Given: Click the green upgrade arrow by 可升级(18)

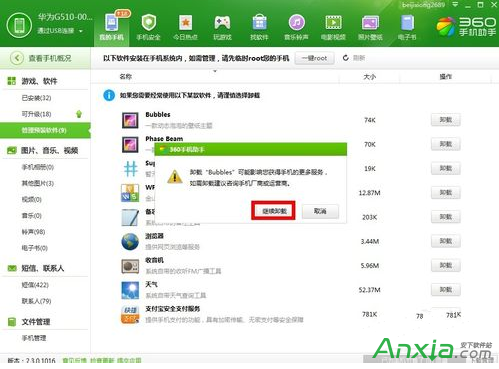Looking at the screenshot, I should (x=79, y=114).
